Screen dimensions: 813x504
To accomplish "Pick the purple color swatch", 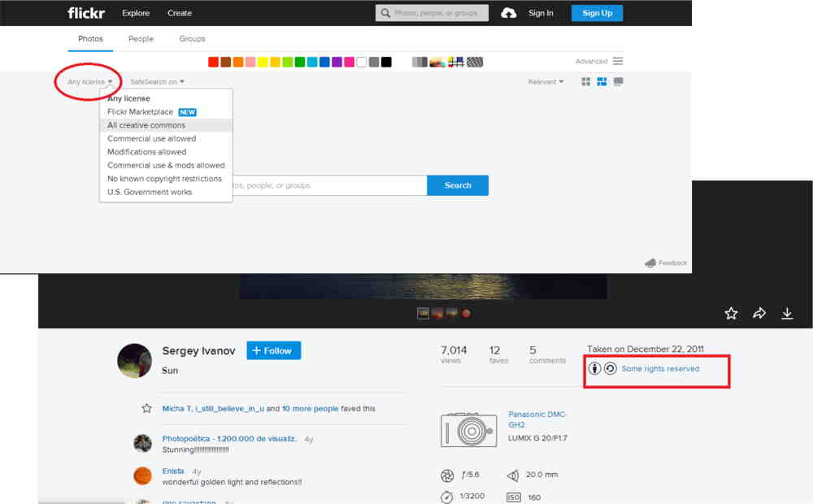I will pos(337,63).
